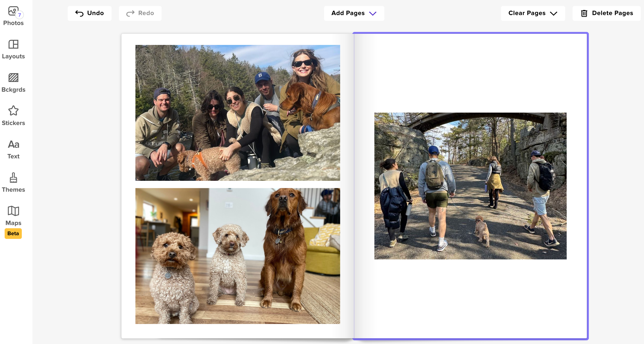Open Themes brush icon
This screenshot has height=344, width=644.
coord(13,178)
